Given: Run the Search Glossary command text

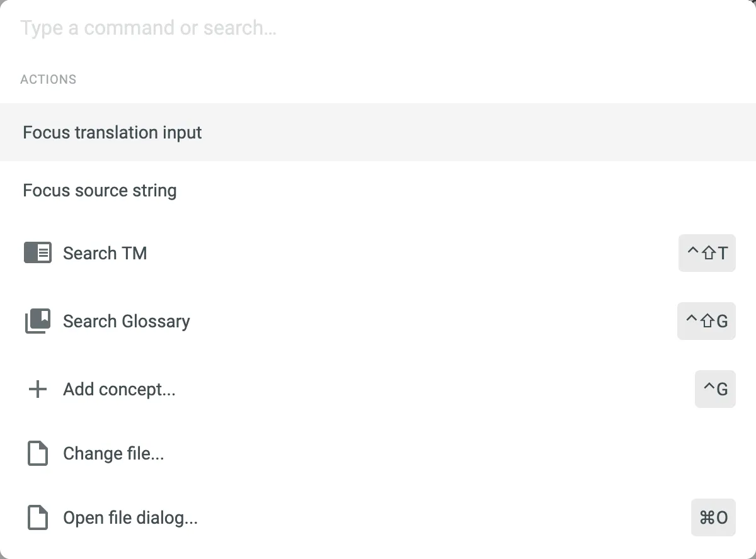Looking at the screenshot, I should tap(127, 321).
